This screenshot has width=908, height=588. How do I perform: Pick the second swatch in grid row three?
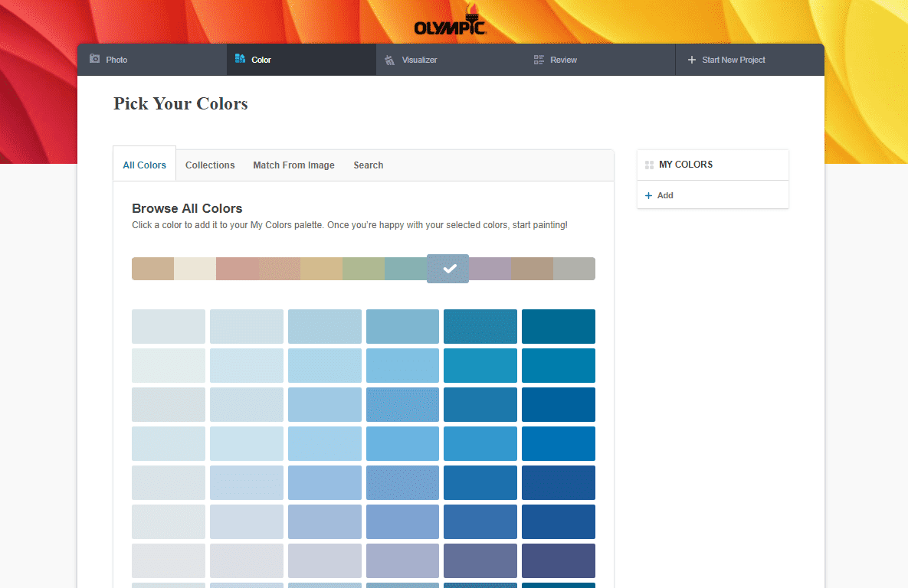[x=247, y=404]
